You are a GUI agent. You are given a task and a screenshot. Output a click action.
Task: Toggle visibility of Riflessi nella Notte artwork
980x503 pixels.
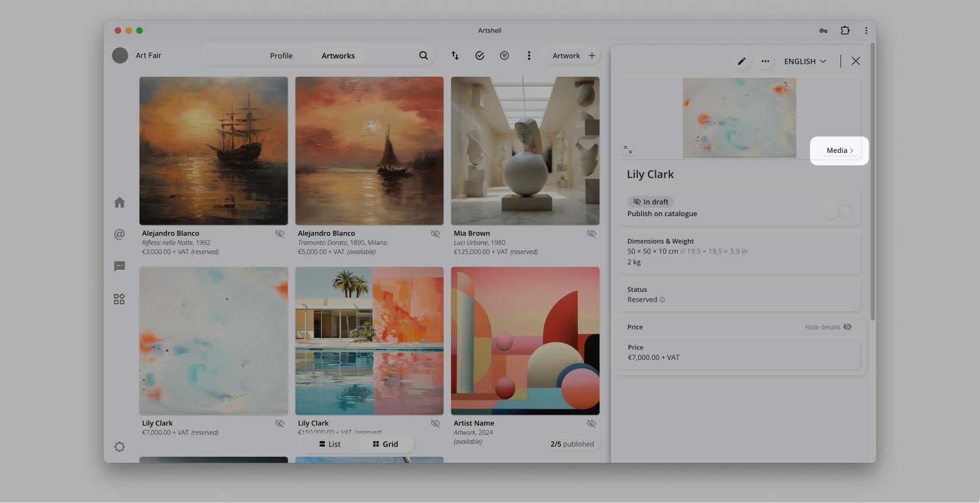pyautogui.click(x=280, y=234)
